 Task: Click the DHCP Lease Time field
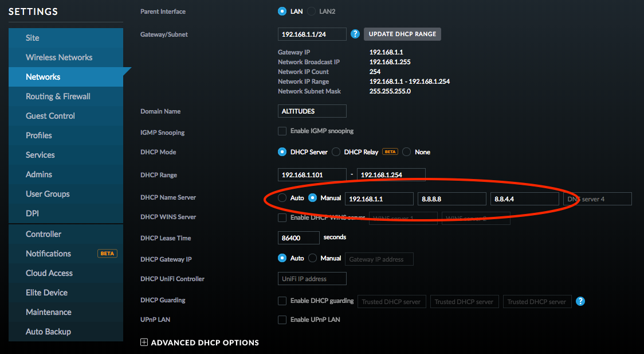(298, 238)
